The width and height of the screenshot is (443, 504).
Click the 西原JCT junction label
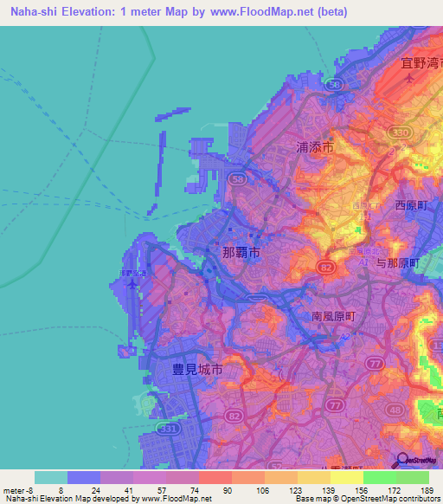(366, 206)
